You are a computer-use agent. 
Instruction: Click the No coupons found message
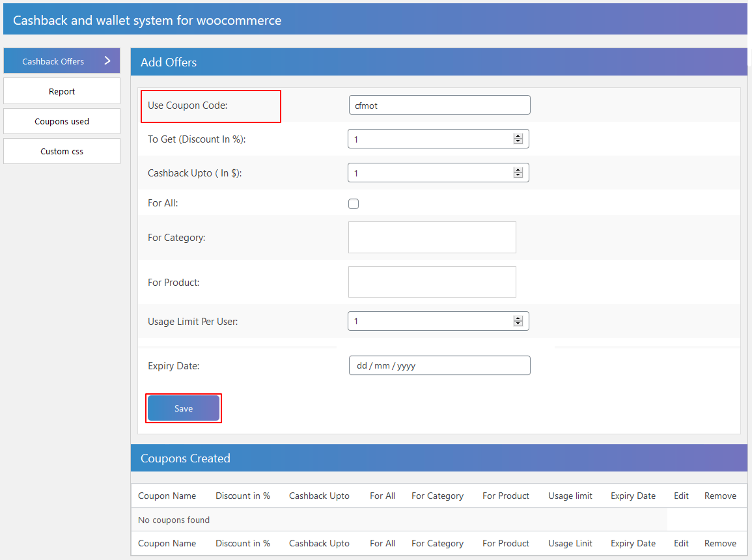174,520
